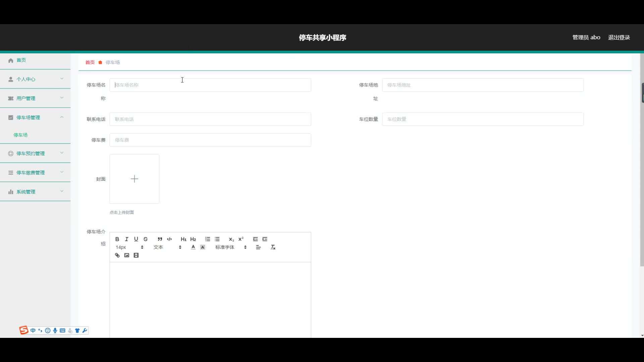Screen dimensions: 644x362
Task: Apply superscript formatting
Action: point(241,239)
